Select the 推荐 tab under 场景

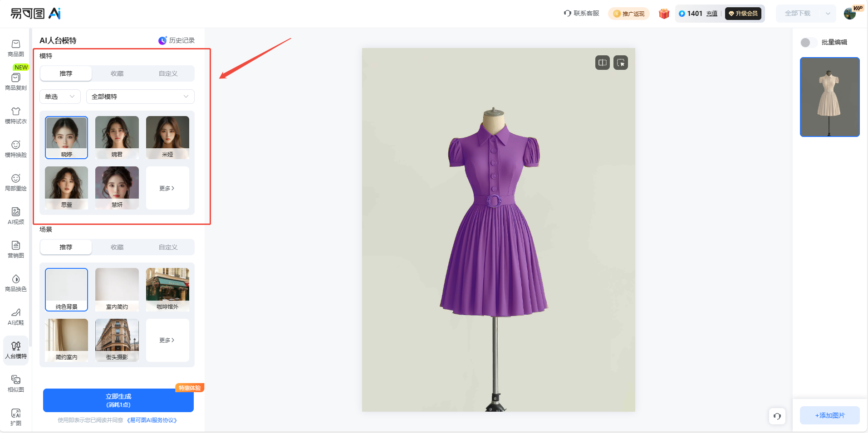[66, 247]
